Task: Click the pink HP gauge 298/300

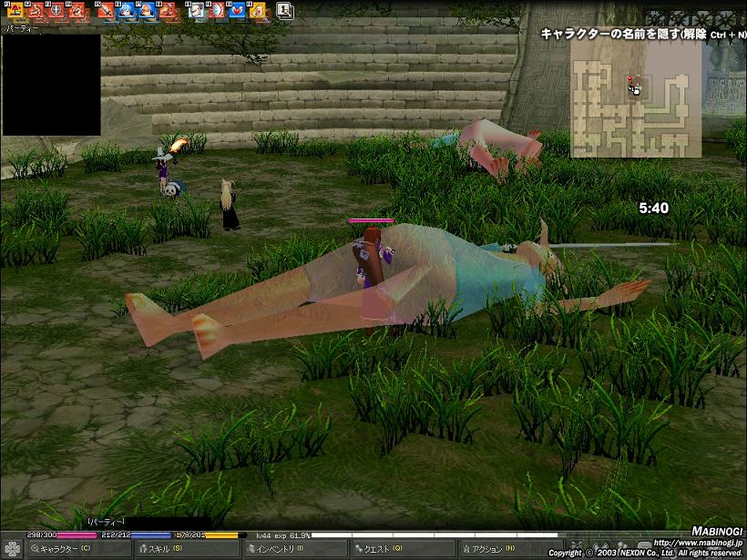Action: click(x=62, y=535)
